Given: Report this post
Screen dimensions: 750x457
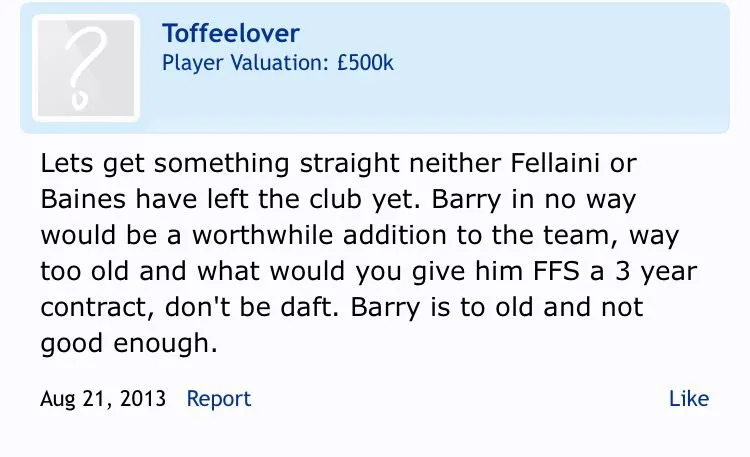Looking at the screenshot, I should (218, 398).
